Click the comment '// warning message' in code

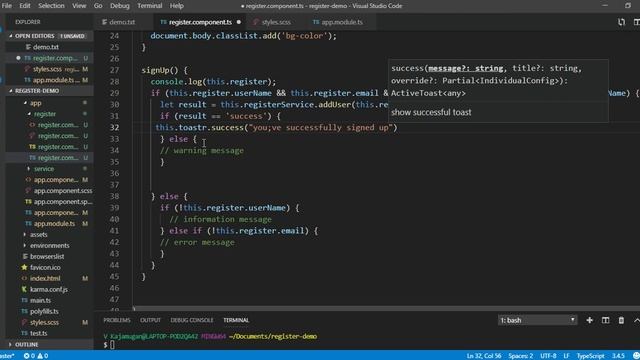[x=202, y=151]
